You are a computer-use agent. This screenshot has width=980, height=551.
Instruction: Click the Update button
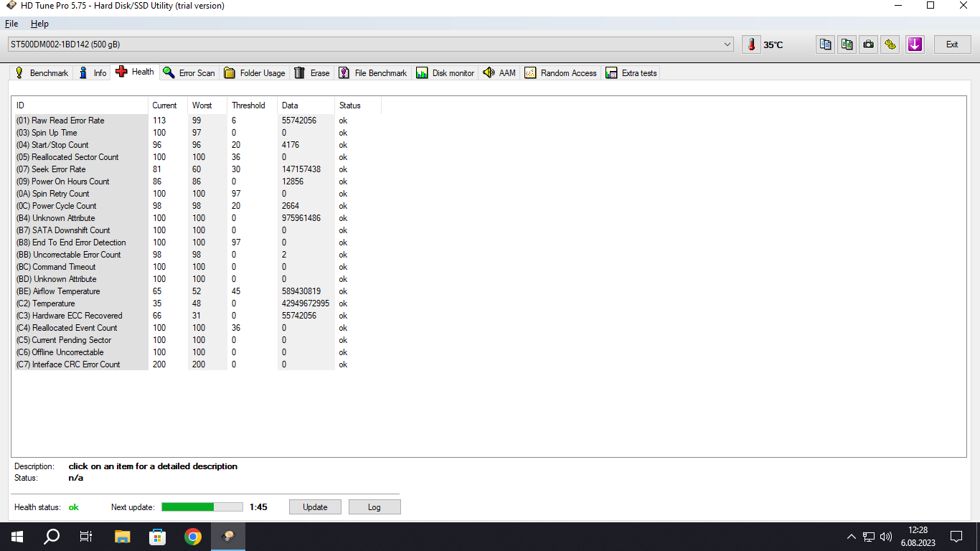pyautogui.click(x=315, y=507)
